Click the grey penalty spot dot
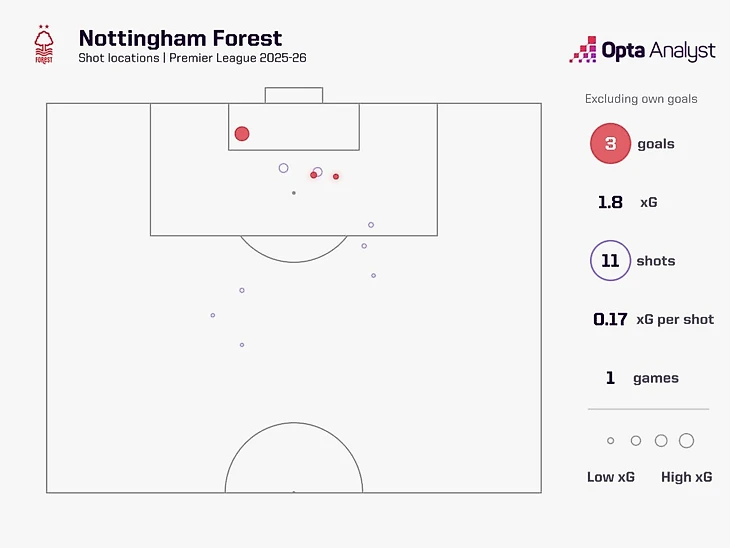Image resolution: width=730 pixels, height=548 pixels. point(294,193)
